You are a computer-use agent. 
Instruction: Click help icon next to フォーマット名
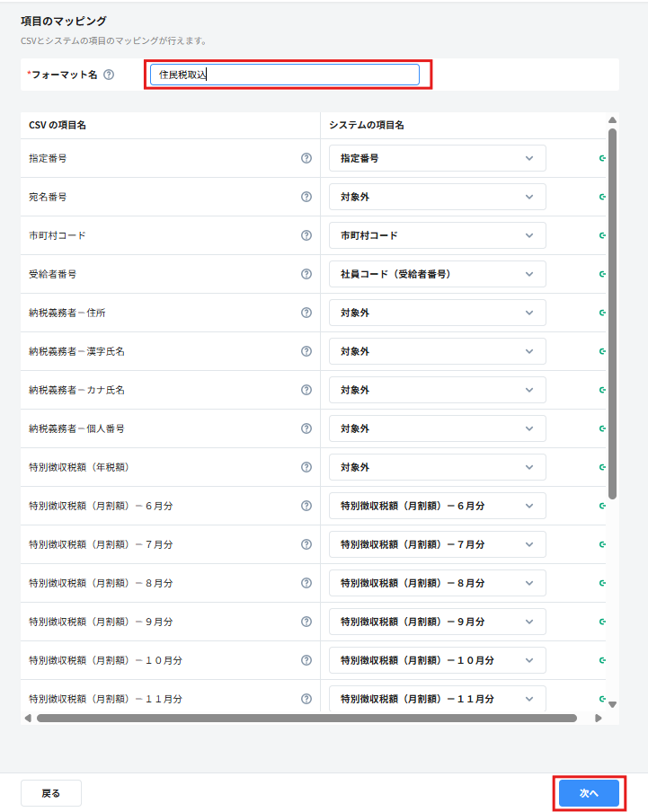109,75
